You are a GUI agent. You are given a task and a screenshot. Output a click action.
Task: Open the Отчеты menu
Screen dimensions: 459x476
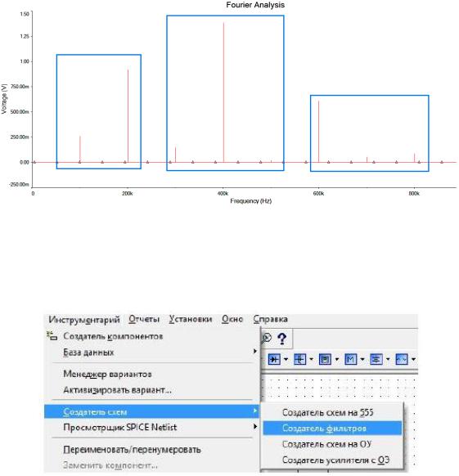pyautogui.click(x=144, y=319)
